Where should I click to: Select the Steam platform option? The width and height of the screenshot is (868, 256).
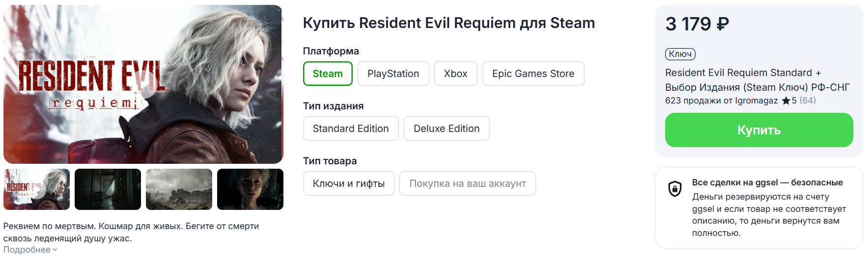328,74
